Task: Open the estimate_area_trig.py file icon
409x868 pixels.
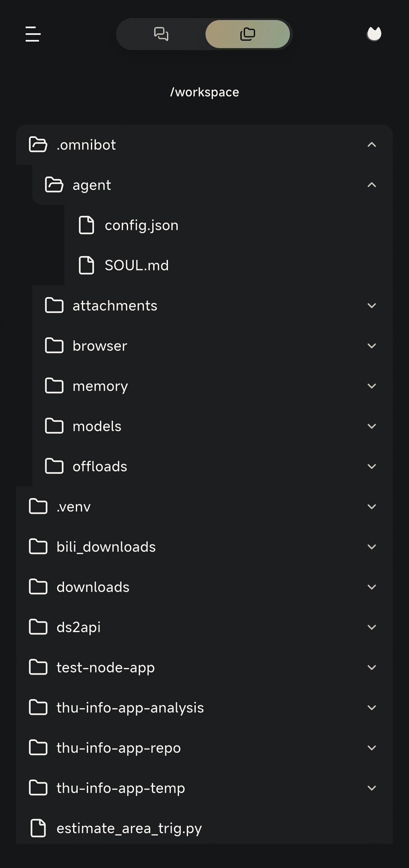Action: coord(38,828)
